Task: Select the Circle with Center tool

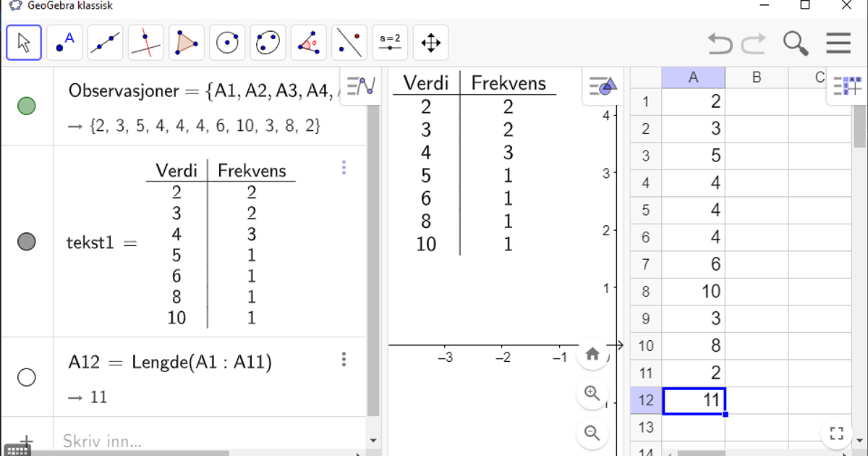Action: click(227, 42)
